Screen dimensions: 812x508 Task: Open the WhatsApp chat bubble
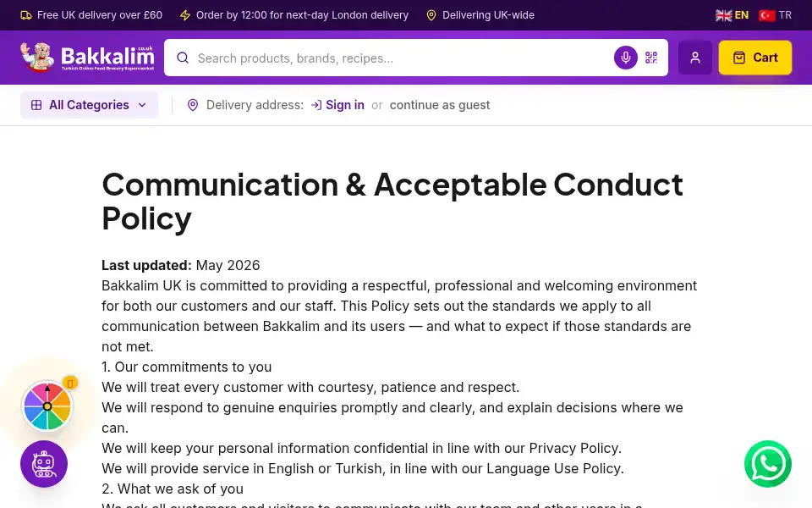click(x=767, y=463)
